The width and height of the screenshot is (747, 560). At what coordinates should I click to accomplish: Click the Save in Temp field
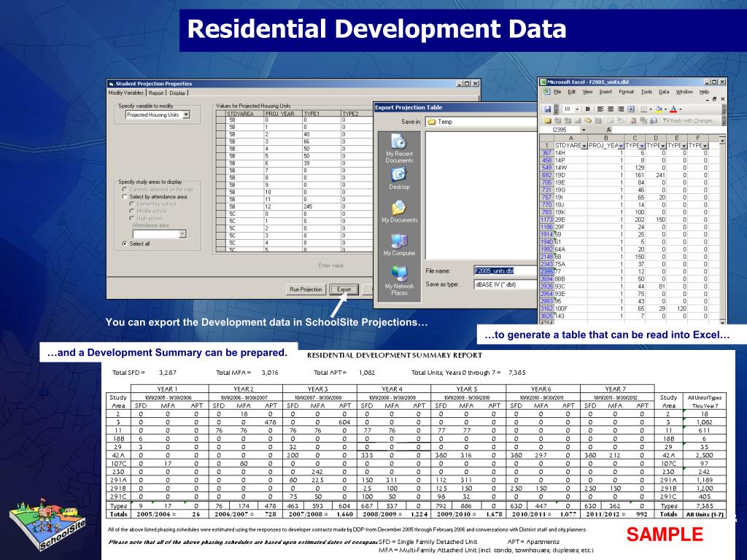click(x=481, y=122)
